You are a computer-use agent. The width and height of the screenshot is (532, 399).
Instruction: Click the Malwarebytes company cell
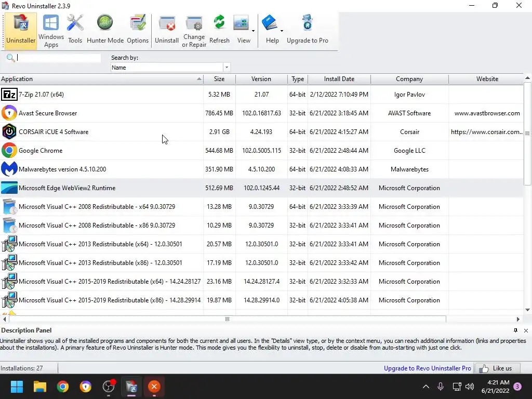(409, 169)
